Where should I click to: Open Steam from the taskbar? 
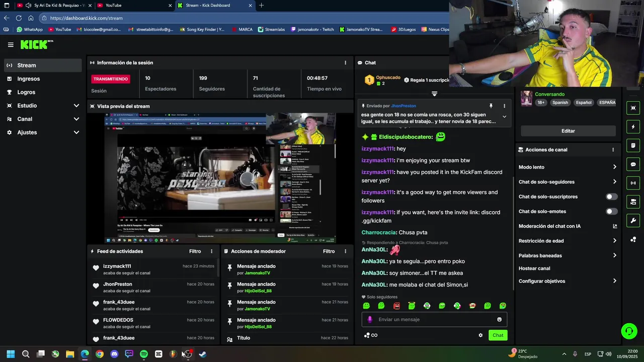coord(202,354)
